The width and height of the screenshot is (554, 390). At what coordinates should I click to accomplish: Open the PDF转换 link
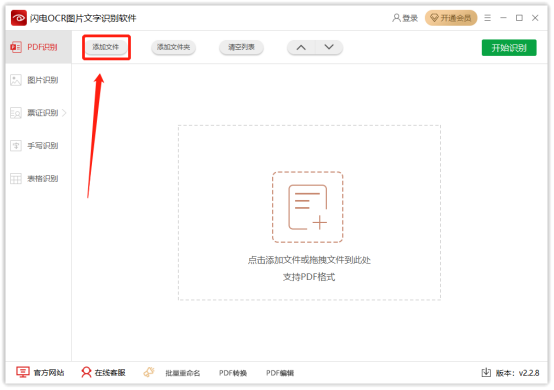coord(233,373)
